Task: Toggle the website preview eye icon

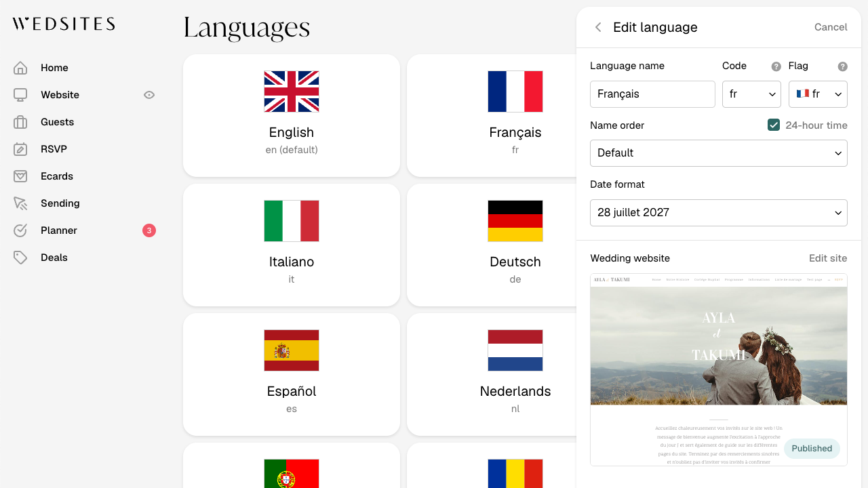Action: point(149,95)
